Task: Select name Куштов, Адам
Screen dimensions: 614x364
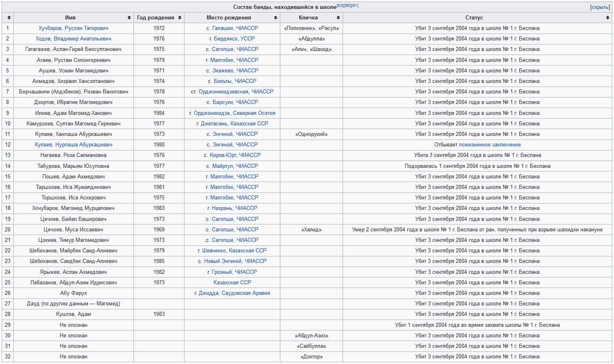Action: [73, 314]
